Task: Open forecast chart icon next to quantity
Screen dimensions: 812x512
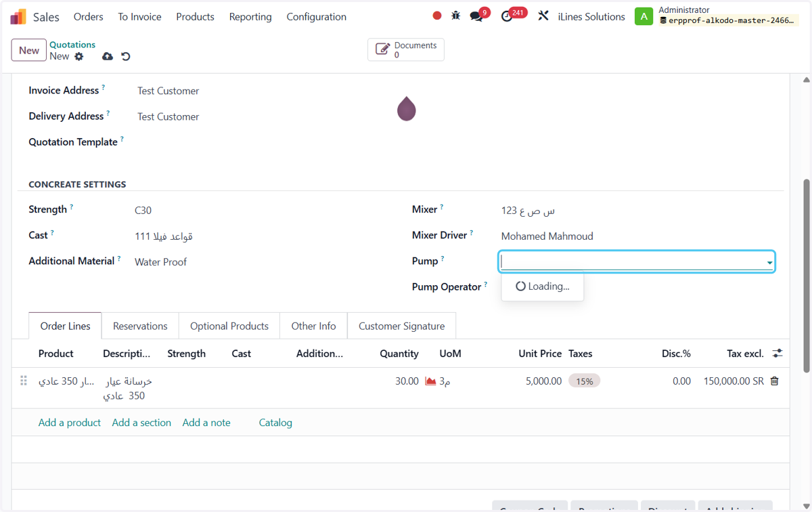Action: 430,381
